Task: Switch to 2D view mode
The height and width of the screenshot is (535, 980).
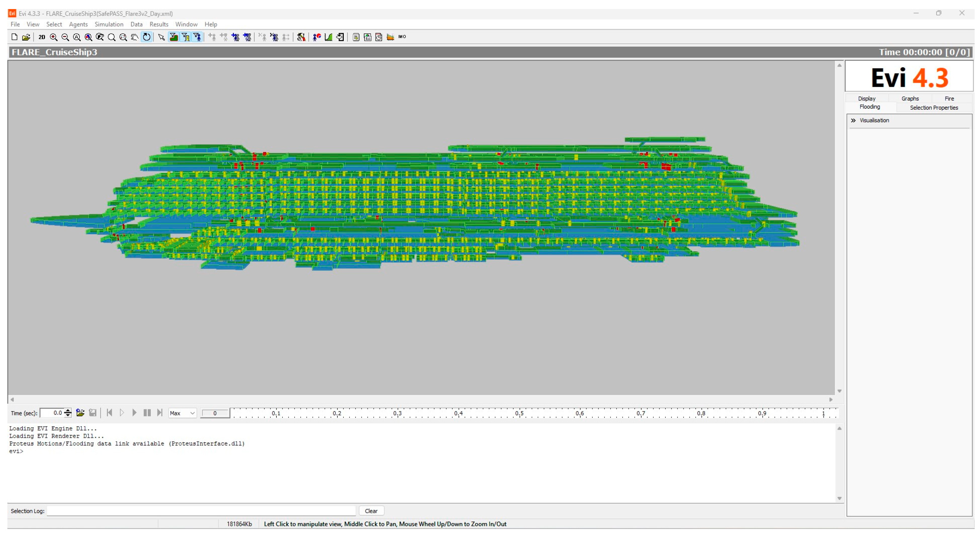Action: tap(42, 37)
